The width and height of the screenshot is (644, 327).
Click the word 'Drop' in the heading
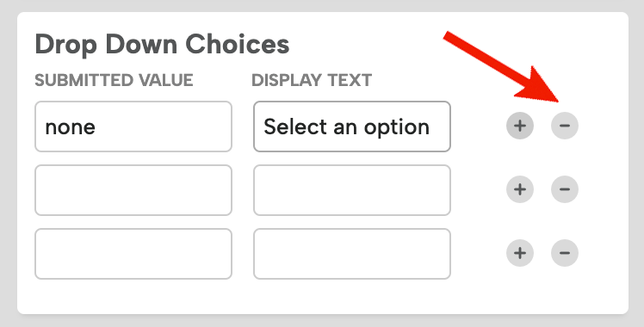[x=66, y=45]
